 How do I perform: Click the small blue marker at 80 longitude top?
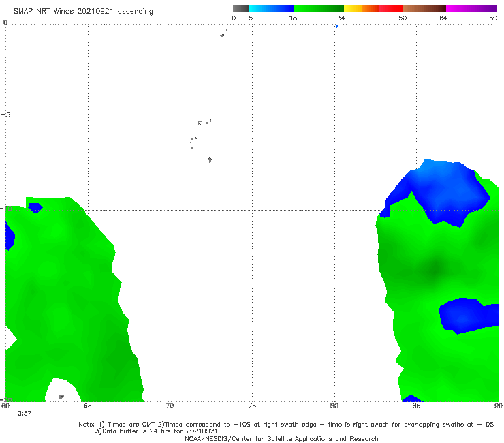[336, 27]
